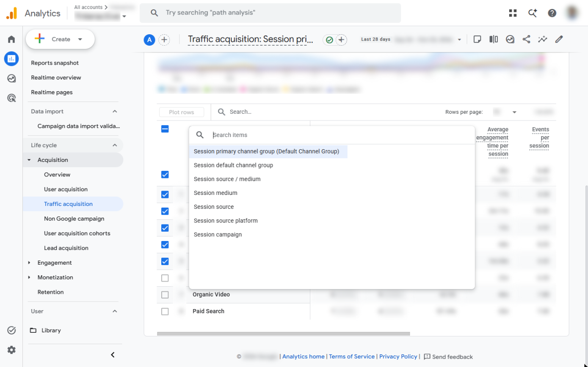Select Session source / medium option
Screen dimensions: 588x367
coord(227,179)
